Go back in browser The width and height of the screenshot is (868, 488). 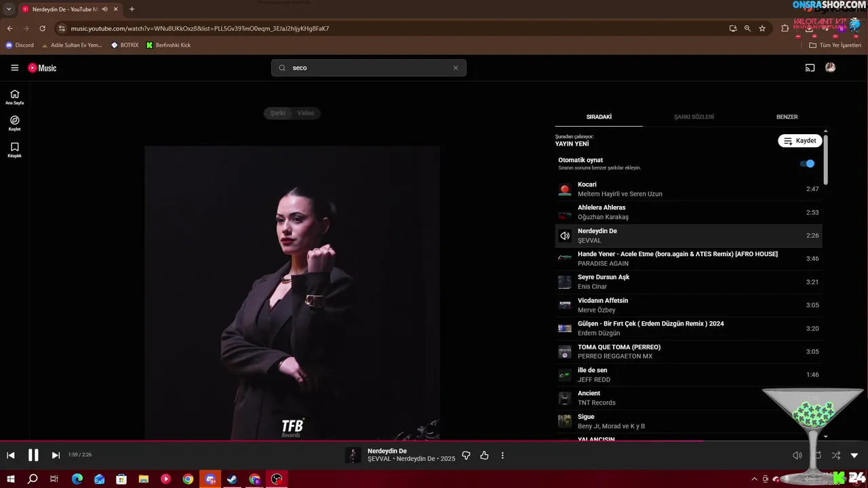(9, 28)
